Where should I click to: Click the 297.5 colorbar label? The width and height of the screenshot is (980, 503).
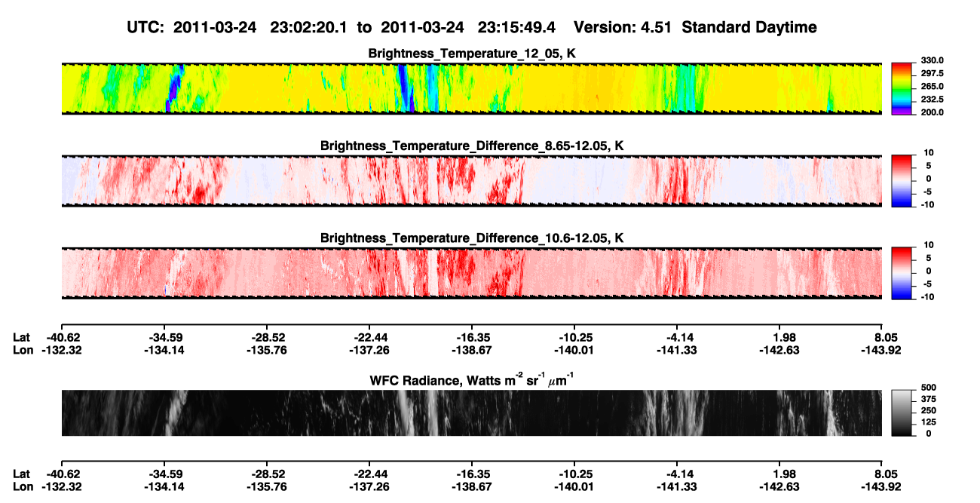[x=932, y=73]
